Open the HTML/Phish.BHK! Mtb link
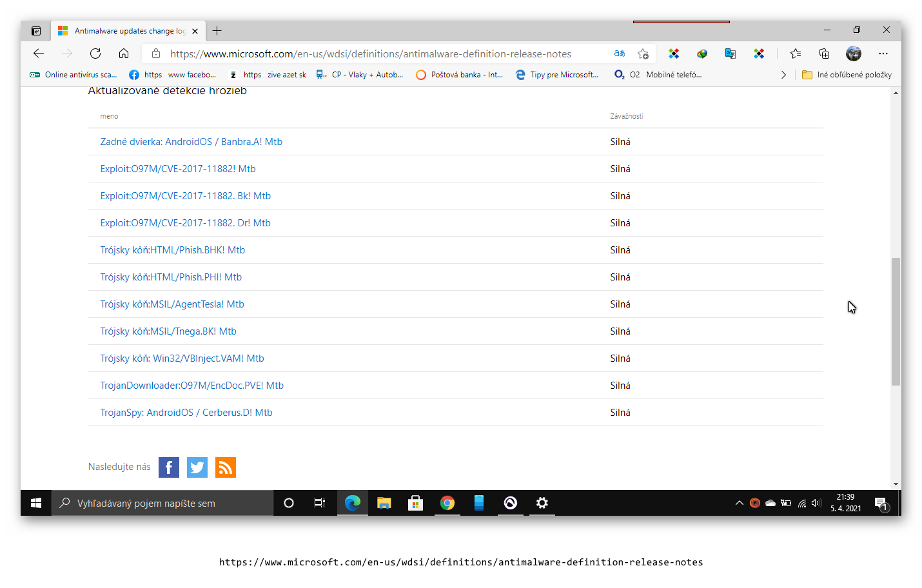Viewport: 922px width, 588px height. pos(173,250)
